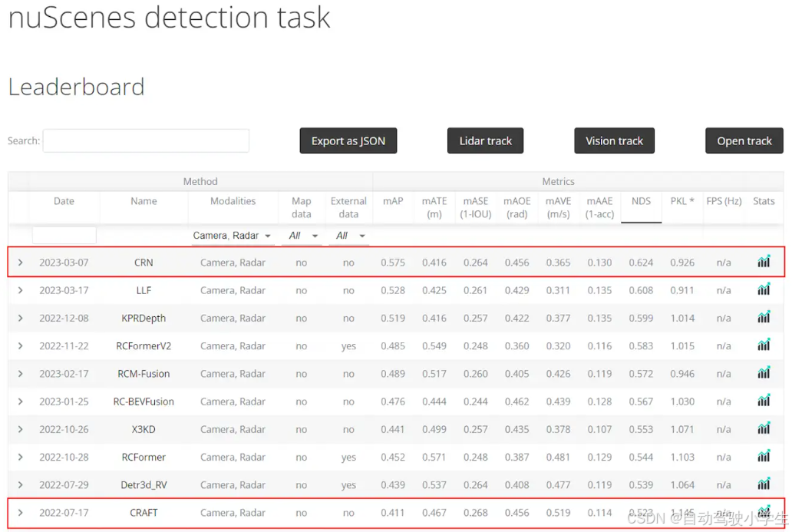Click the CRN NDS value 0.624

pos(641,263)
